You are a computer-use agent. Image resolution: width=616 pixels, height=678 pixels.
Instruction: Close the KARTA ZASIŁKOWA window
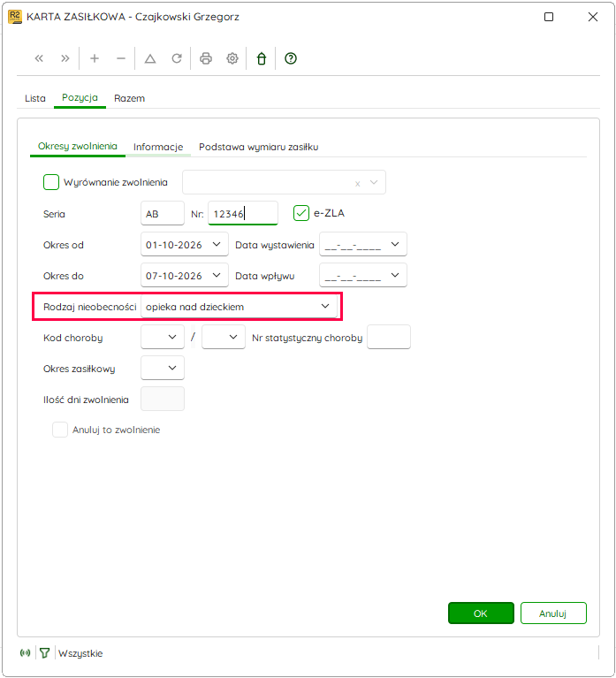point(593,17)
